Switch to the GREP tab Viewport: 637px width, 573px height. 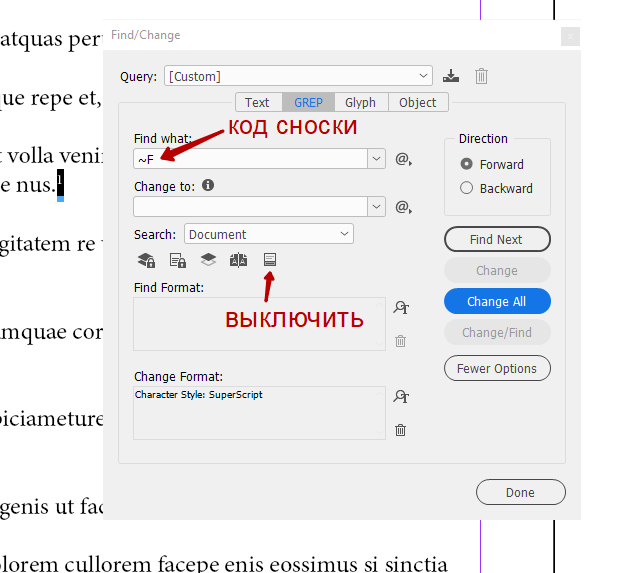point(308,102)
